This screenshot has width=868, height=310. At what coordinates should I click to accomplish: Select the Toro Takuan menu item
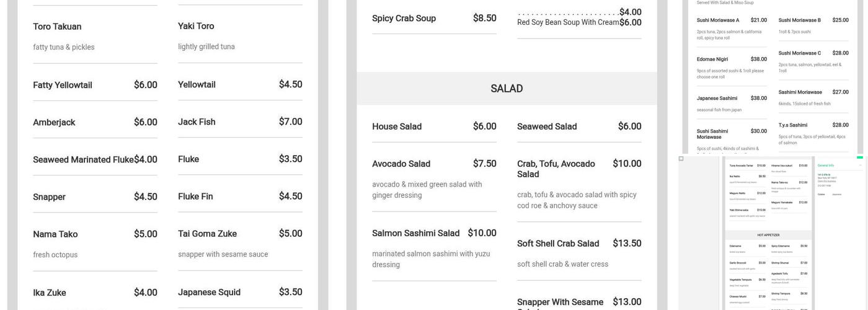point(57,27)
